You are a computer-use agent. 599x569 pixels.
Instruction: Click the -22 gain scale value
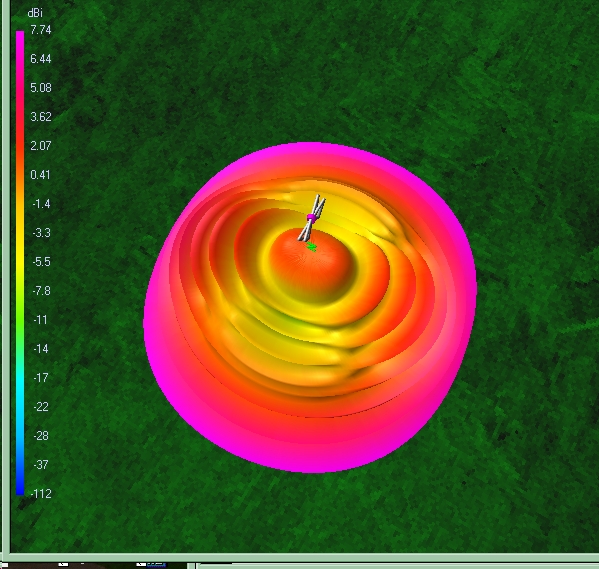41,407
